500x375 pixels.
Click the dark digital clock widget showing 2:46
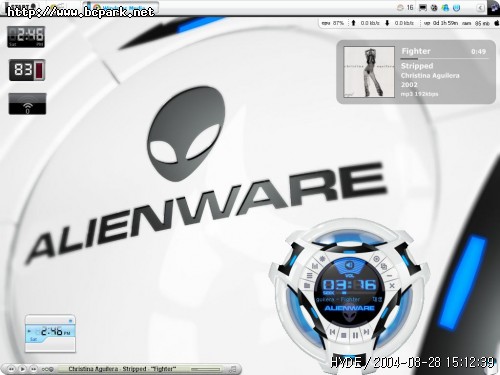26,37
